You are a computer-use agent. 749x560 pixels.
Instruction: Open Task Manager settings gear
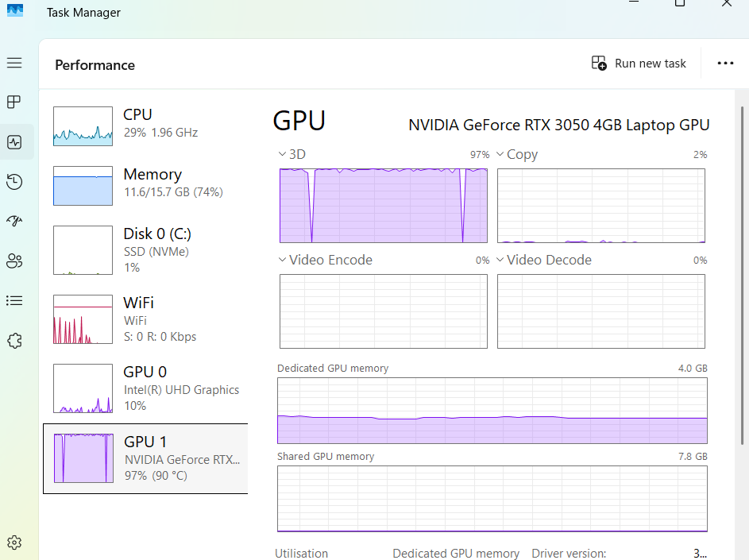(14, 543)
